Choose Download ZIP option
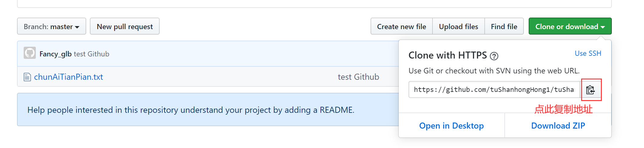The height and width of the screenshot is (148, 644). pyautogui.click(x=558, y=126)
